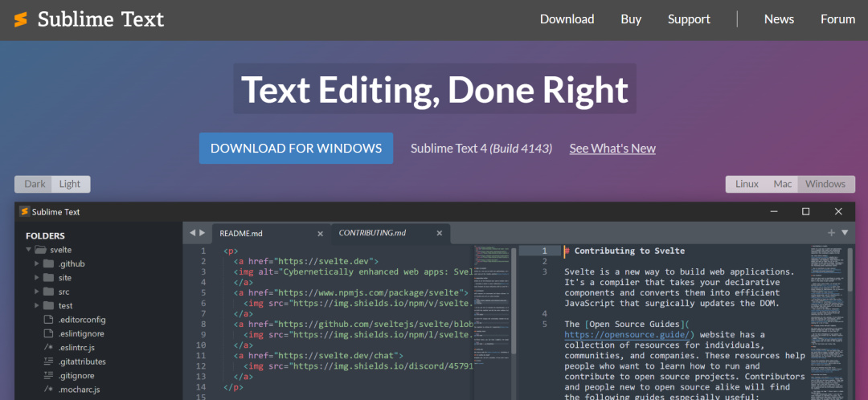This screenshot has height=400, width=868.
Task: Close the README.md tab
Action: [x=320, y=234]
